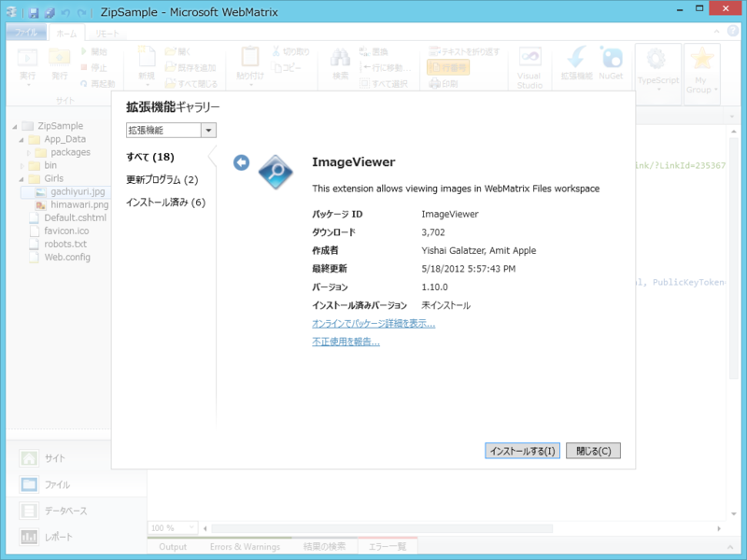Screen dimensions: 747x560
Task: Select インストール済み (6) filter
Action: [x=166, y=203]
